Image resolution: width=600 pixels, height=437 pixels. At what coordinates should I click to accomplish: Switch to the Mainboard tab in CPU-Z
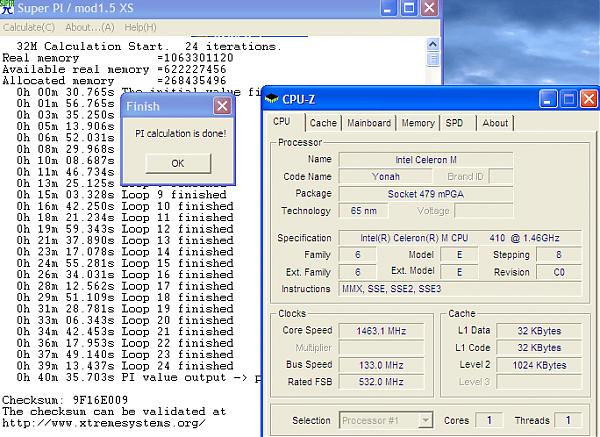pyautogui.click(x=369, y=123)
